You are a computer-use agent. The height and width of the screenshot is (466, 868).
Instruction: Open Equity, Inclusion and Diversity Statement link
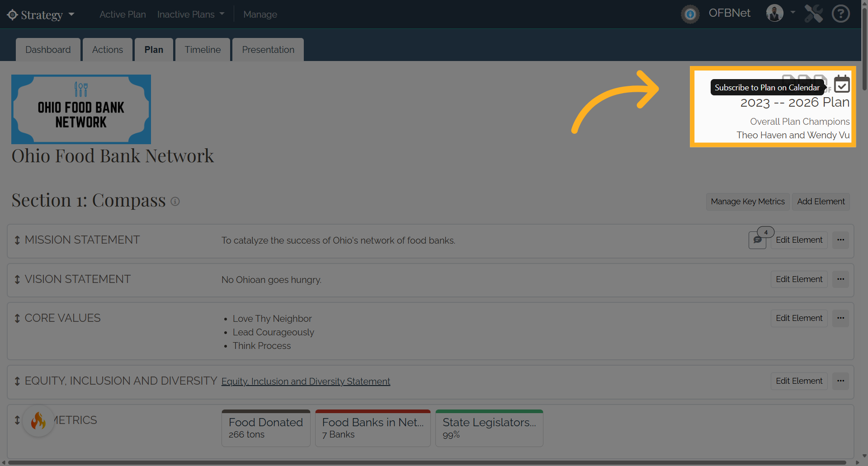(x=306, y=381)
